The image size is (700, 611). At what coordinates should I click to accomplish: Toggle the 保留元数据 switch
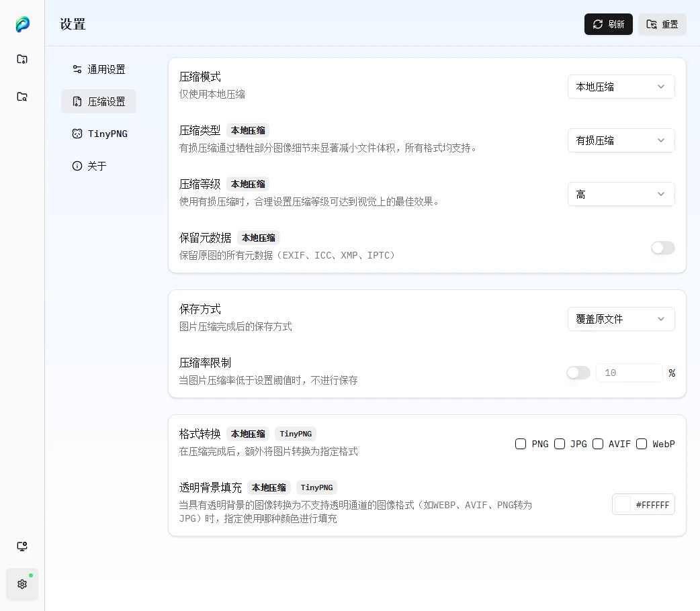pyautogui.click(x=662, y=248)
